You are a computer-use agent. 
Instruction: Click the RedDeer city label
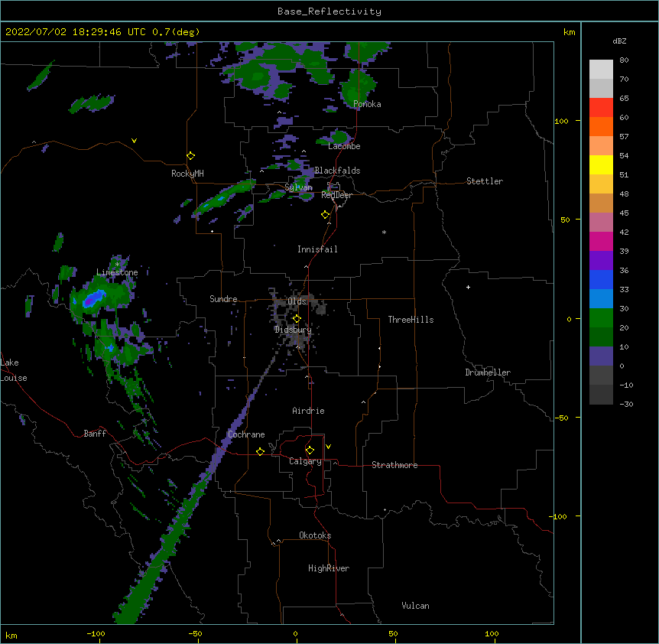coord(336,195)
